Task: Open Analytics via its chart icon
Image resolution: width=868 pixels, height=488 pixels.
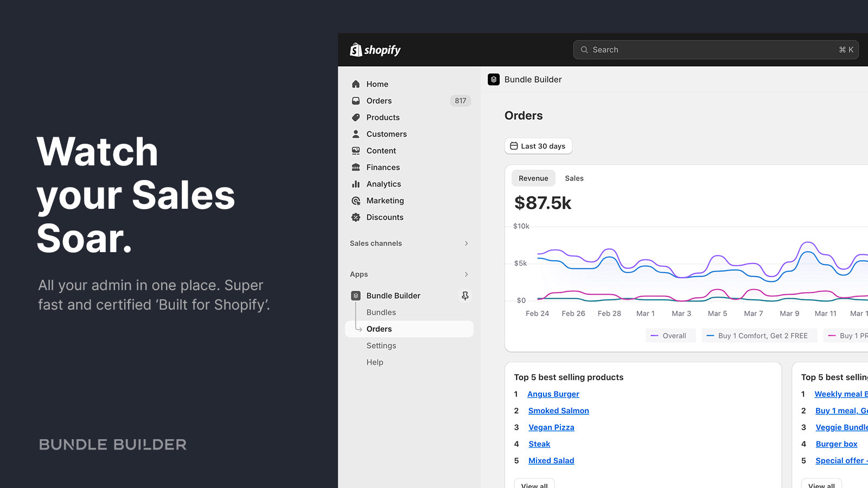Action: click(x=356, y=184)
